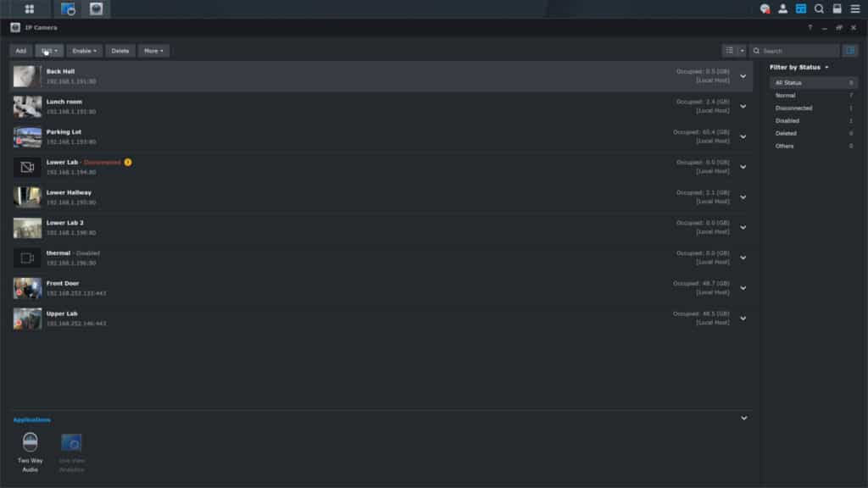Image resolution: width=868 pixels, height=488 pixels.
Task: Expand the Back Hall camera details
Action: pyautogui.click(x=743, y=76)
